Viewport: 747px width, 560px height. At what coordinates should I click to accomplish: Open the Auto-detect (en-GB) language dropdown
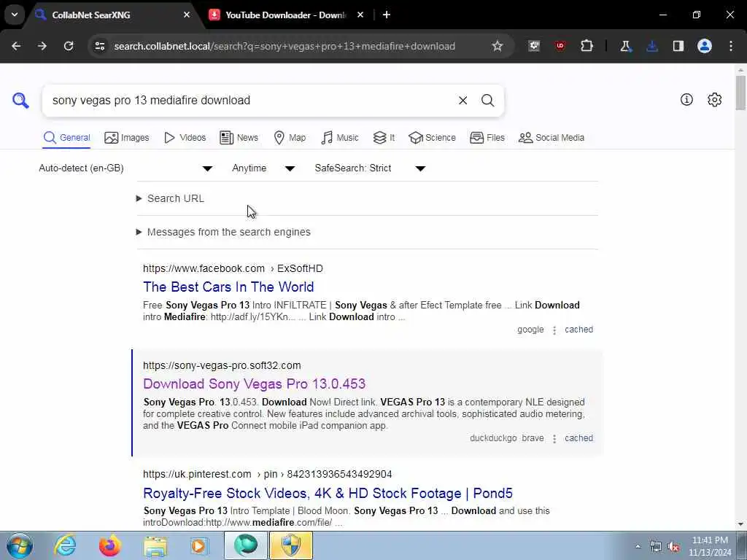click(125, 168)
